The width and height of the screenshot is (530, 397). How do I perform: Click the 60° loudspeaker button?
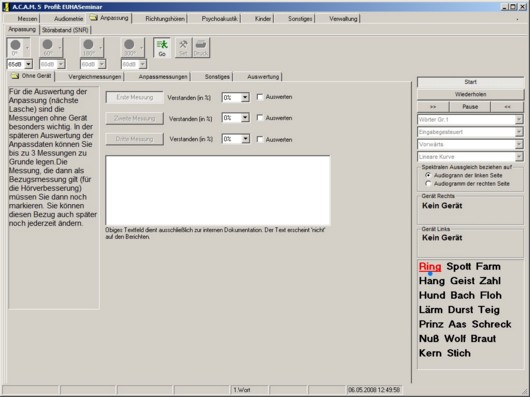click(x=48, y=48)
